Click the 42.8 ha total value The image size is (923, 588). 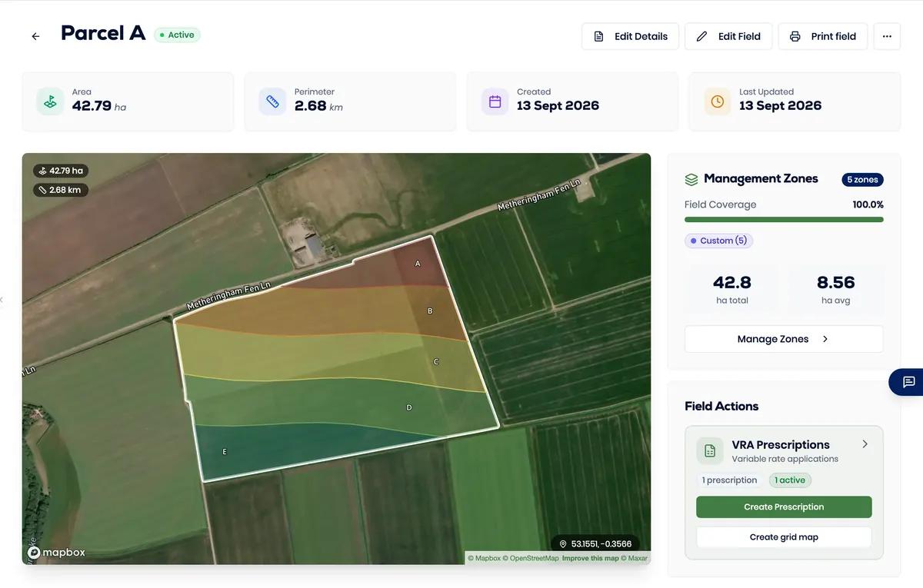(732, 283)
